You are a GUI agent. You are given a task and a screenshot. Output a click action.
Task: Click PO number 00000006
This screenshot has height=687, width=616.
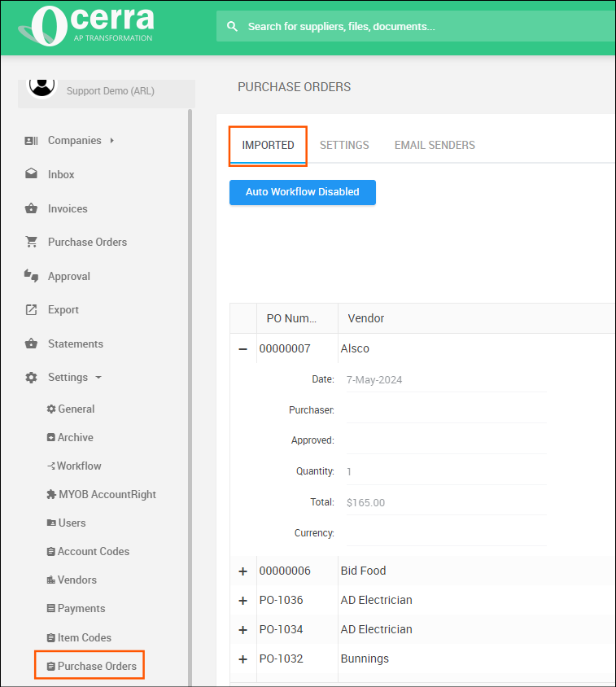point(285,571)
